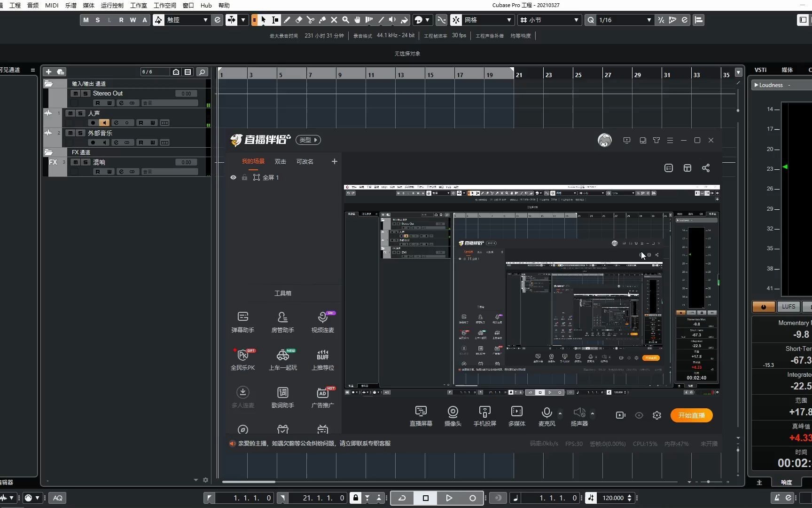Toggle preview eye icon near 开始直播
Viewport: 812px width, 508px height.
[x=639, y=415]
